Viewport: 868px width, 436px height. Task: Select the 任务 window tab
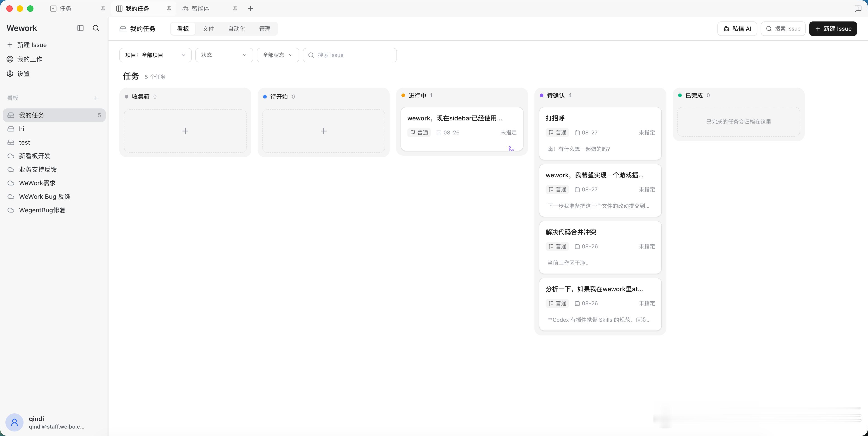pos(78,9)
